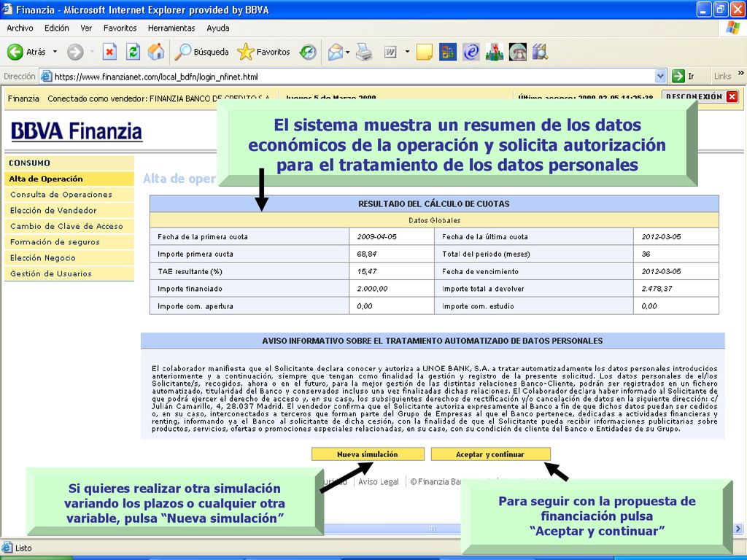The width and height of the screenshot is (747, 560).
Task: Click the first cuota date 2009-04-05
Action: point(377,237)
